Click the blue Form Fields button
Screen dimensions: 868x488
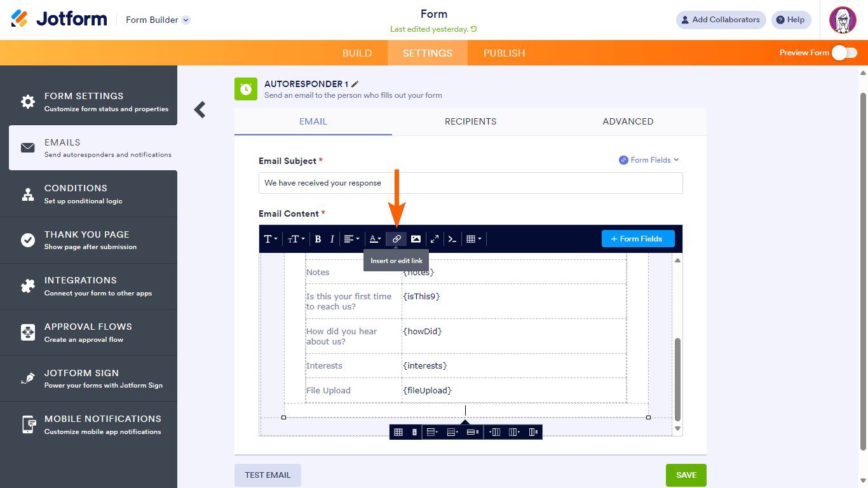[638, 239]
